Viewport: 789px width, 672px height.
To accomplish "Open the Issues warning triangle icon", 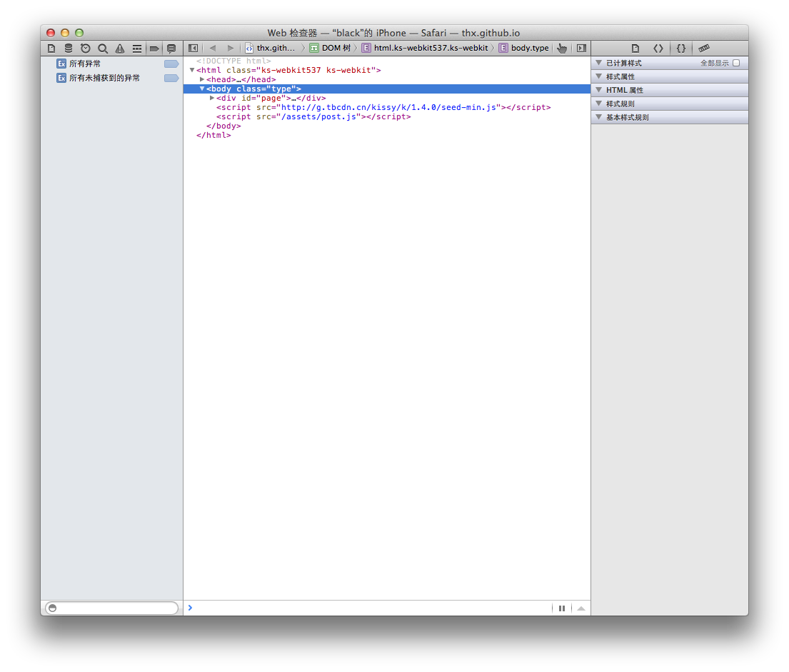I will click(x=120, y=49).
